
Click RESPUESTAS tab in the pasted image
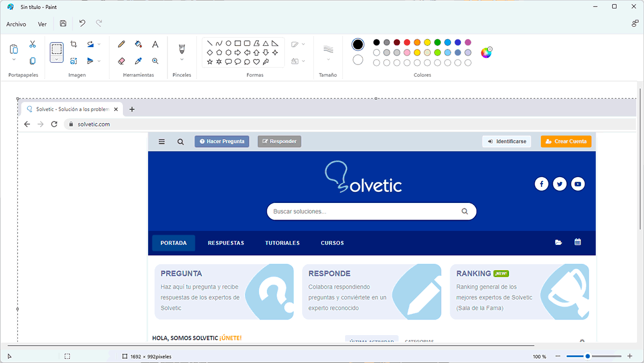click(x=226, y=243)
